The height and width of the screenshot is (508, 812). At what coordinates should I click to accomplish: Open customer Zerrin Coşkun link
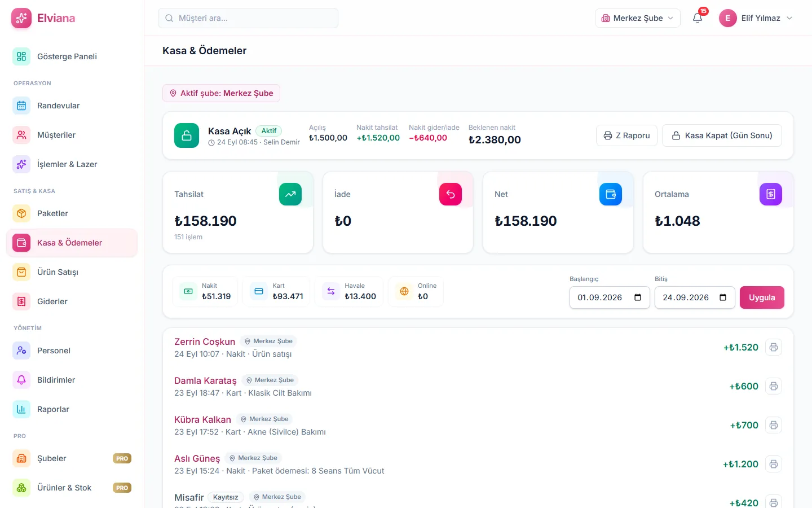(x=205, y=341)
